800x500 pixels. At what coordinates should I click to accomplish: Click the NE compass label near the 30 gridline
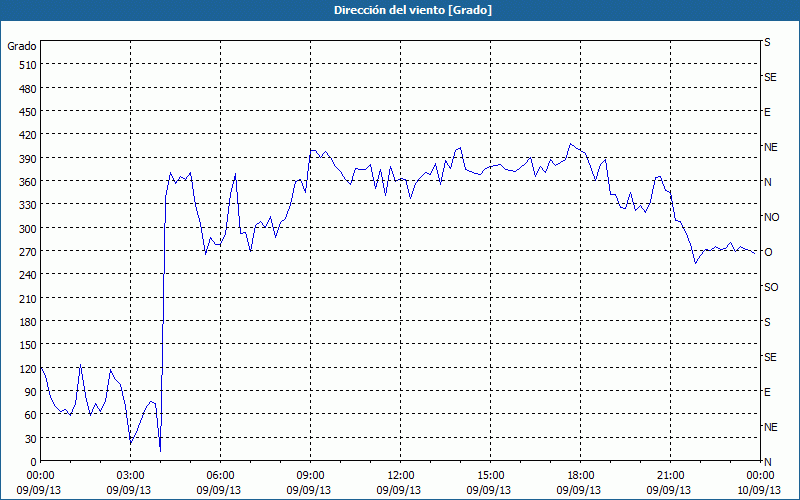click(x=771, y=427)
